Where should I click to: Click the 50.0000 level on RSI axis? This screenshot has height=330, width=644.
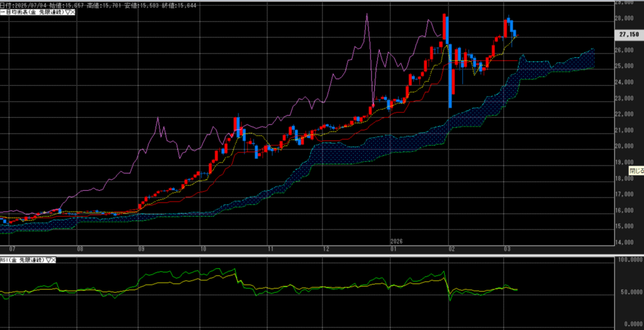[x=629, y=292]
